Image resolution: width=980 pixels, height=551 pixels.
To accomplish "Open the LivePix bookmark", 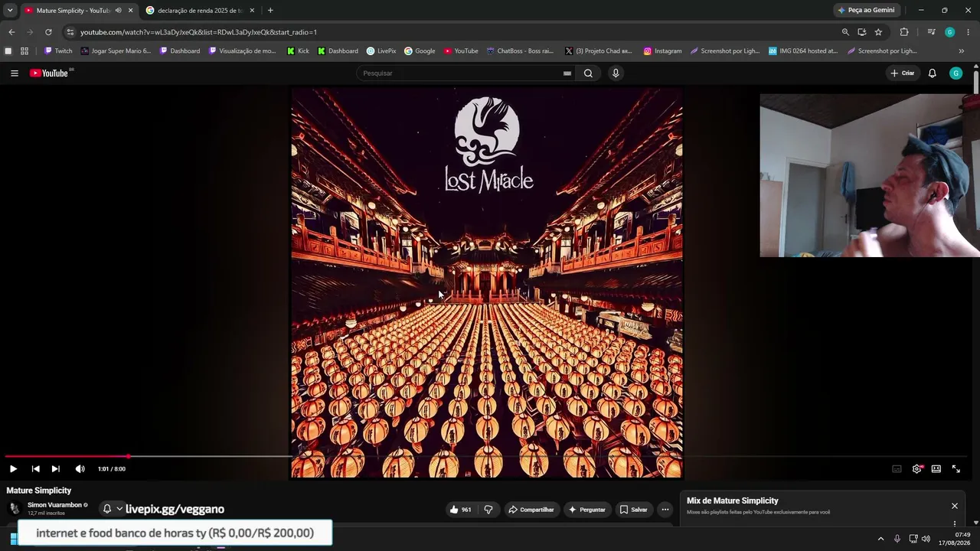I will point(381,51).
